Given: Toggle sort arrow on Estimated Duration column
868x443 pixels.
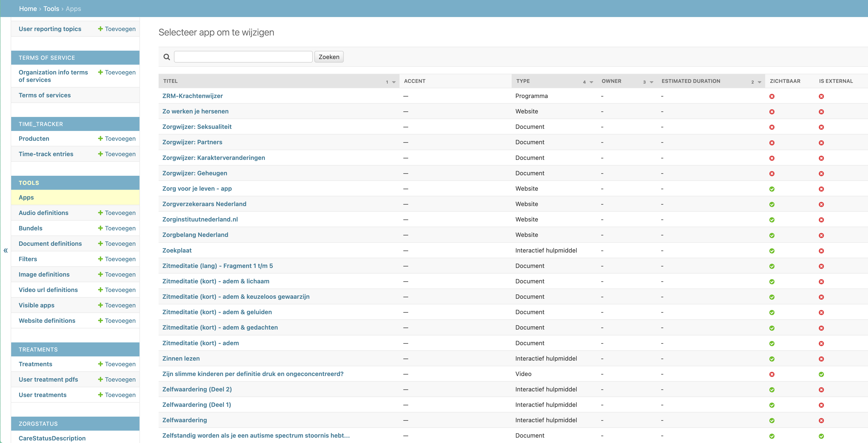Looking at the screenshot, I should coord(760,82).
